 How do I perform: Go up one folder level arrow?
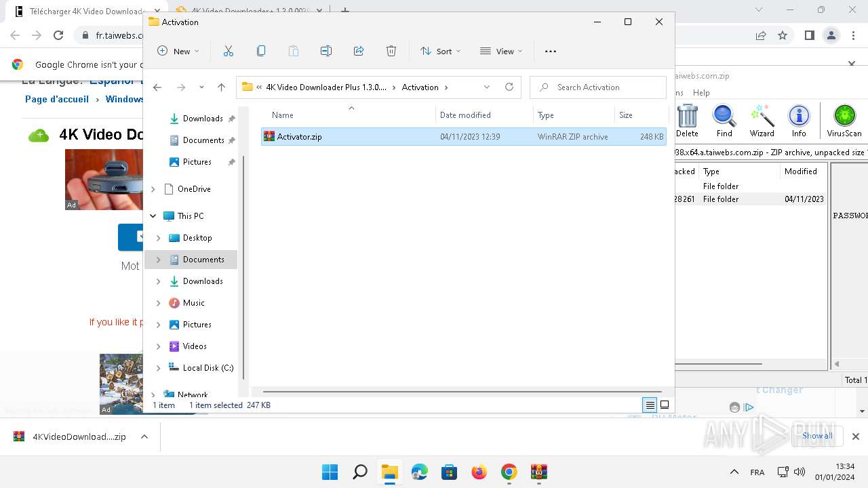pyautogui.click(x=221, y=87)
